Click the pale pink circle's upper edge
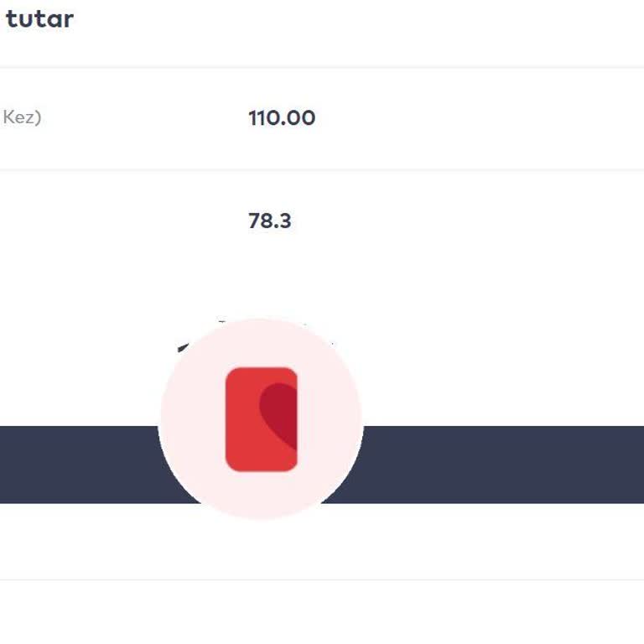The width and height of the screenshot is (644, 644). pos(261,325)
